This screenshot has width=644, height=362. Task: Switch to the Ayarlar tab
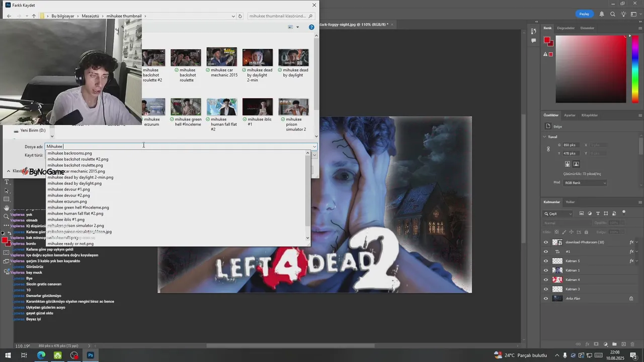pyautogui.click(x=570, y=115)
